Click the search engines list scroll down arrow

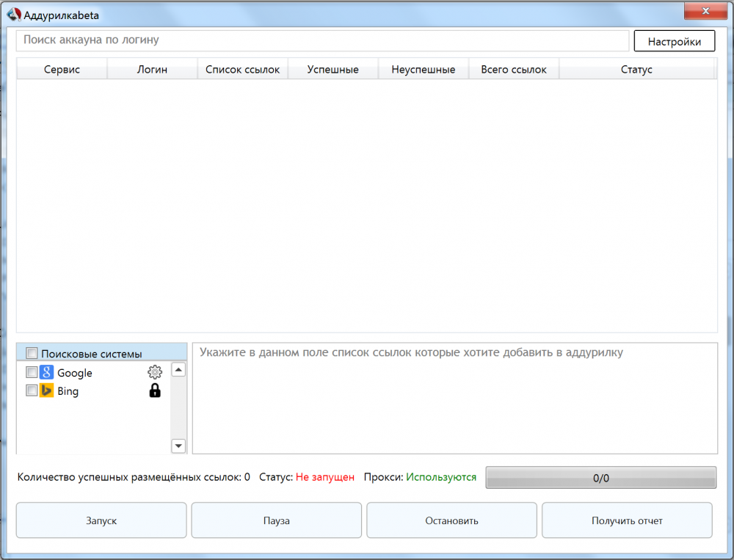[x=178, y=446]
